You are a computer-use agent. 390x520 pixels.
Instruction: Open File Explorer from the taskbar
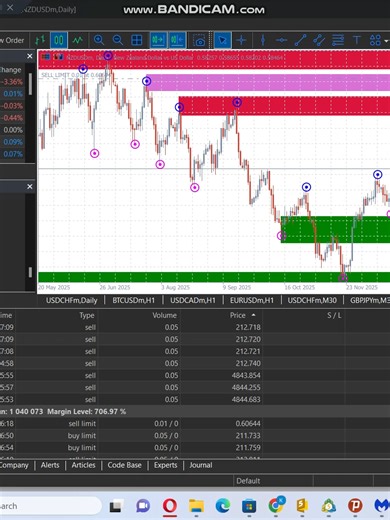pos(196,506)
